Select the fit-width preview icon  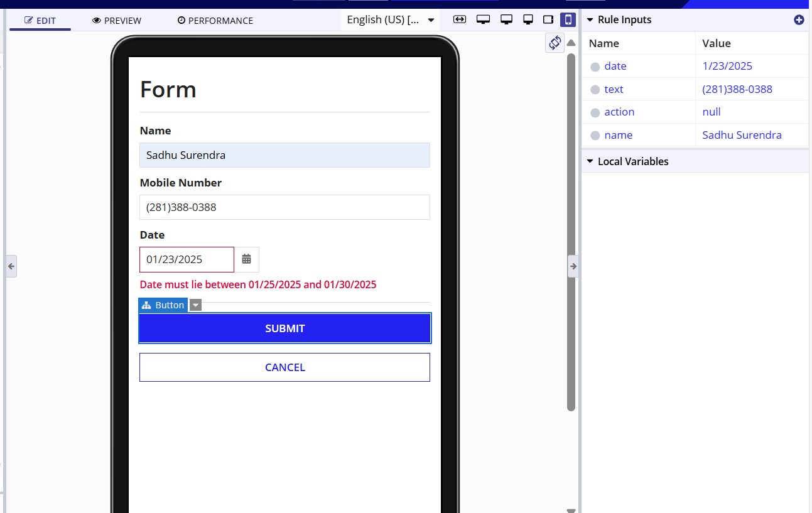point(460,19)
